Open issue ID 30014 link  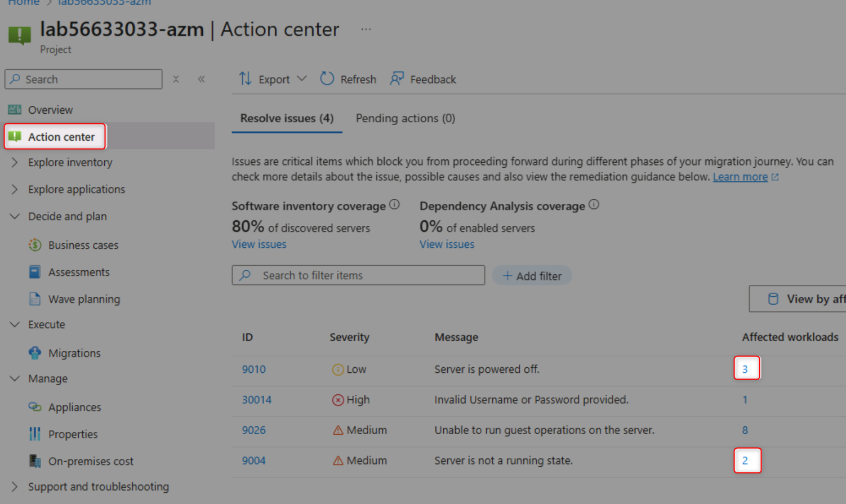(x=256, y=400)
